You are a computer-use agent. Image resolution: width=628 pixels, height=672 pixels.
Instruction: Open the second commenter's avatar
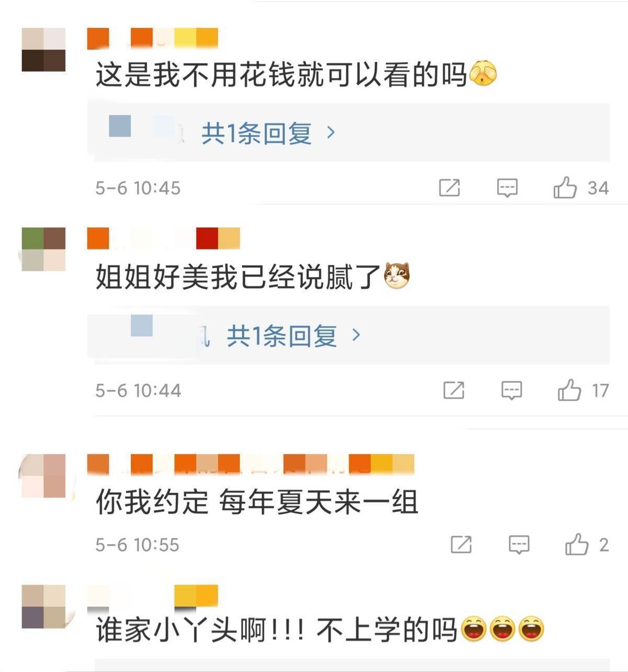click(x=43, y=249)
